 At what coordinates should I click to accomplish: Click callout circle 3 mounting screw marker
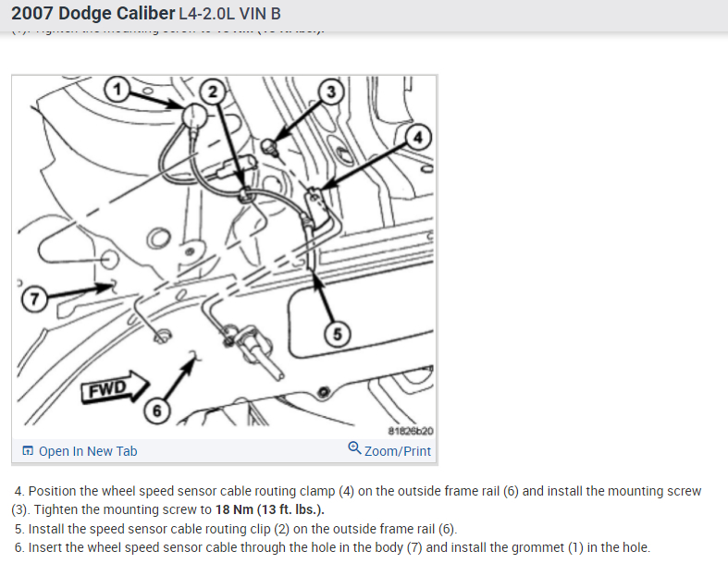click(331, 92)
